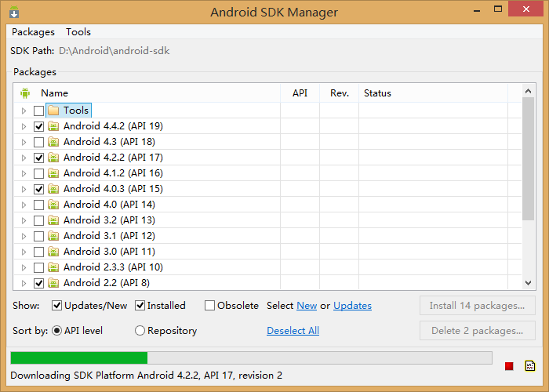Expand the Android 3.2 (API 13) node

click(24, 220)
